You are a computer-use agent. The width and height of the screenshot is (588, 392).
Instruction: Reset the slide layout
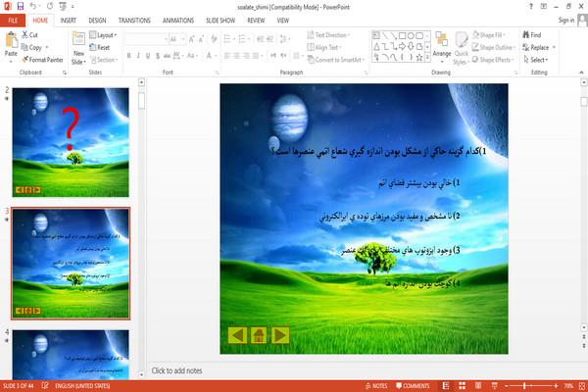[x=100, y=47]
